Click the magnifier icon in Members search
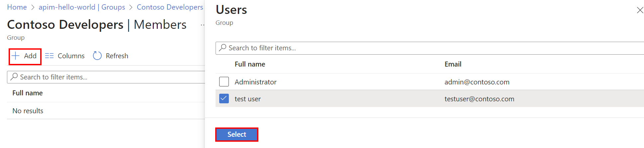 pos(14,77)
